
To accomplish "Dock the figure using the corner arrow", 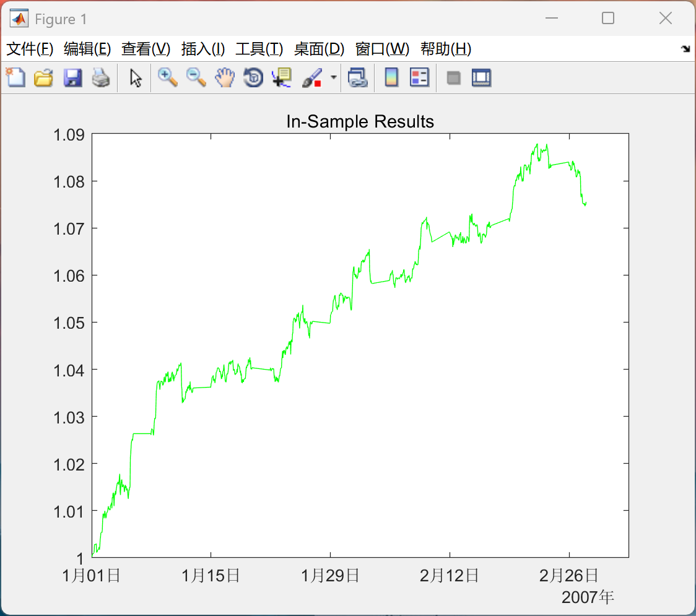I will click(x=686, y=48).
